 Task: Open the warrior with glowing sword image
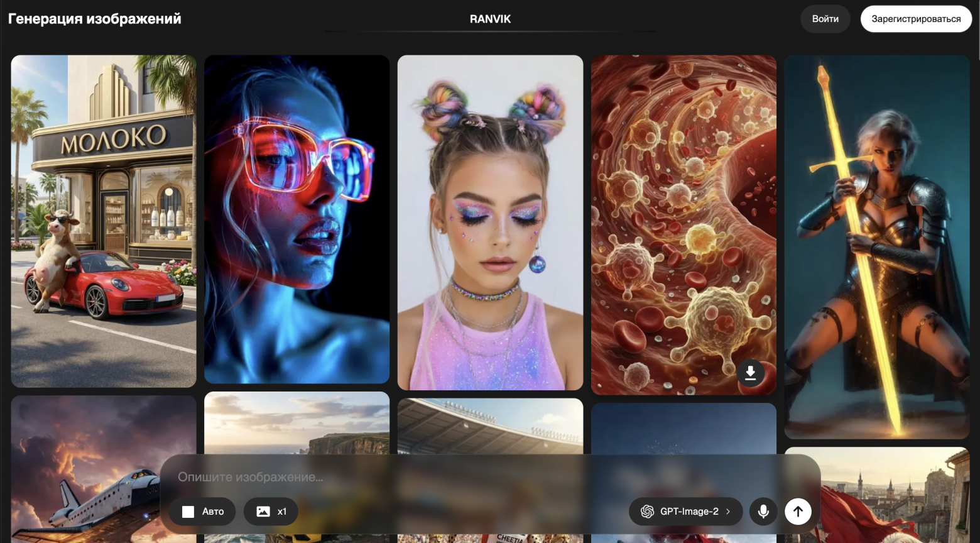tap(877, 247)
